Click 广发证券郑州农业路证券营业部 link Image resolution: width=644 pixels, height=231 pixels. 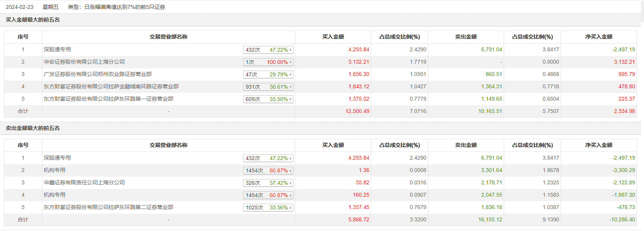[x=98, y=74]
